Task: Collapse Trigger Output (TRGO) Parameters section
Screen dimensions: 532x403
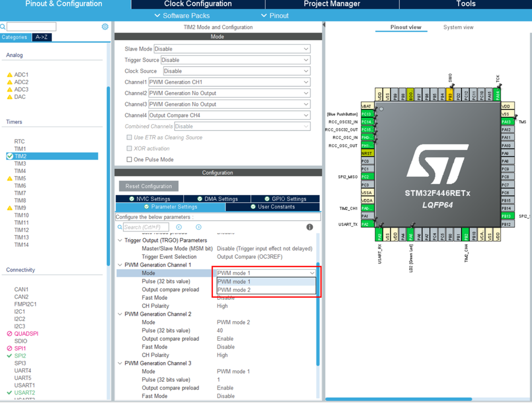Action: tap(120, 240)
